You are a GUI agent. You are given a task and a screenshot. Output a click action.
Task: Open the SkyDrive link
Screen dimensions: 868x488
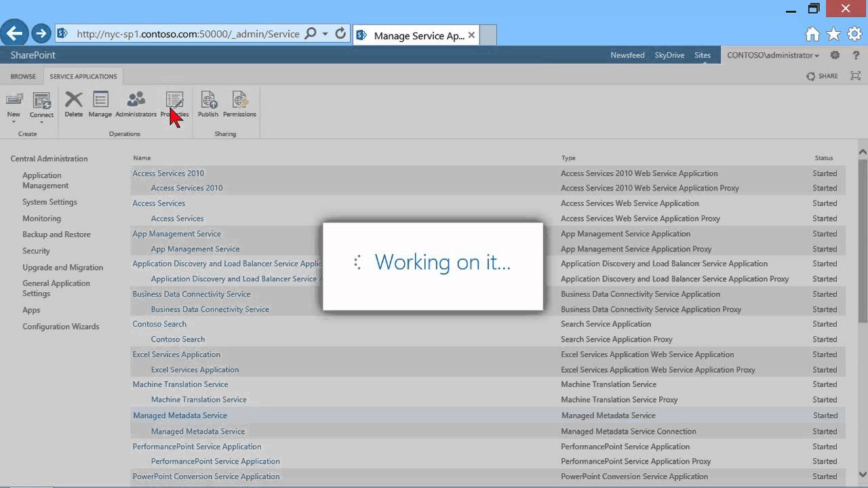(669, 55)
